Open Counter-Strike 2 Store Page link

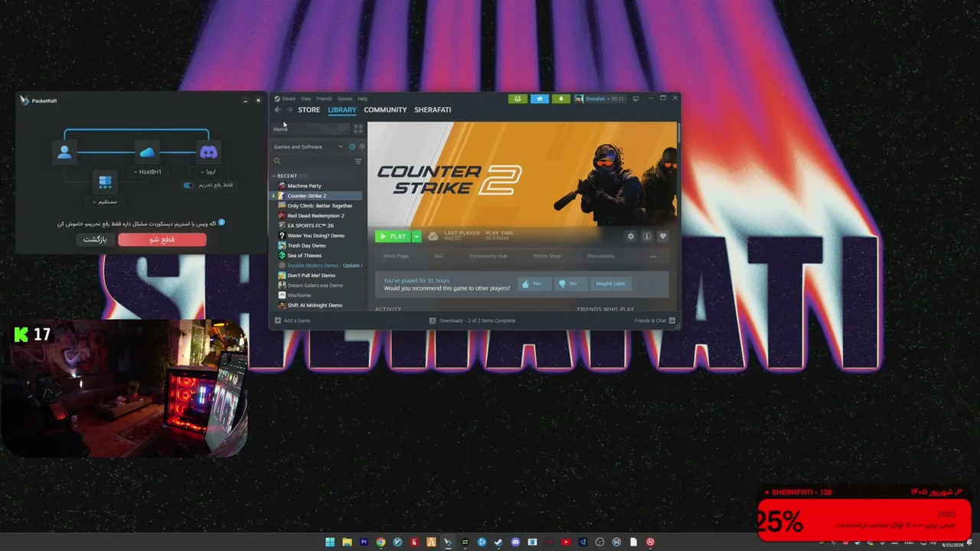pyautogui.click(x=396, y=256)
